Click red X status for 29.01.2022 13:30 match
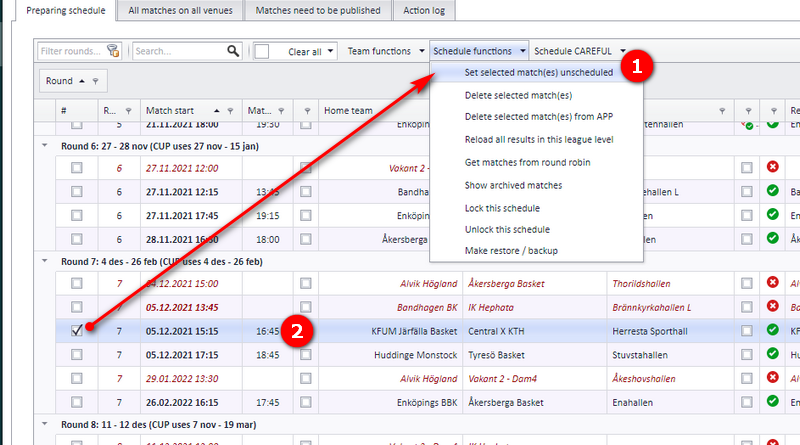 [x=772, y=378]
